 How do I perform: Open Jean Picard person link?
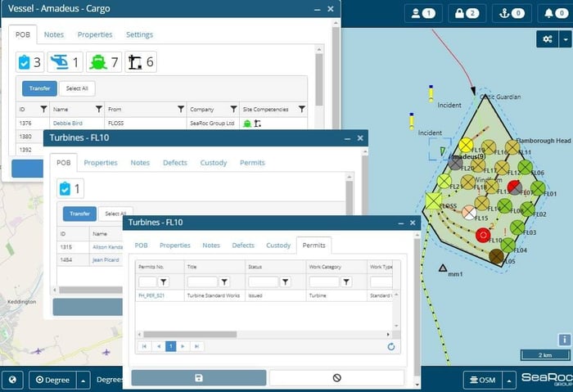(x=106, y=259)
